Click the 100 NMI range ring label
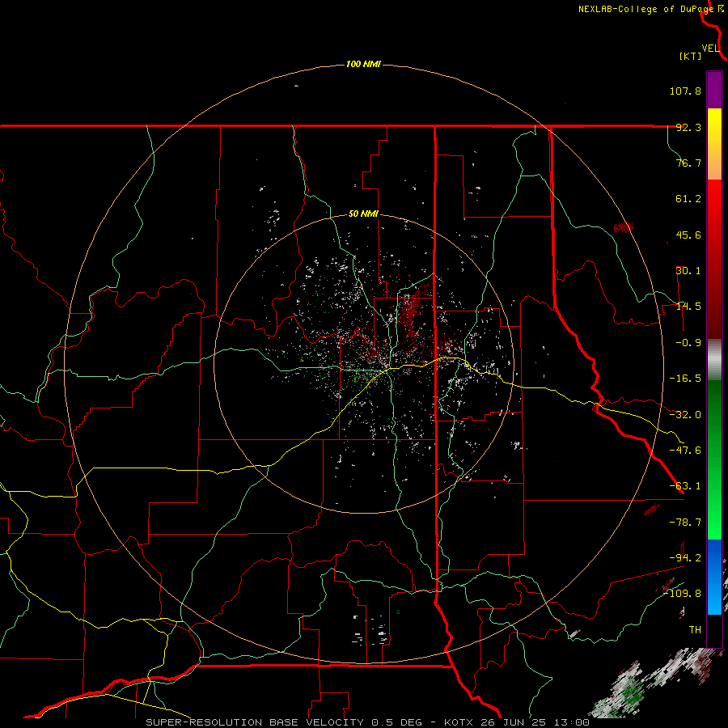 pyautogui.click(x=363, y=64)
